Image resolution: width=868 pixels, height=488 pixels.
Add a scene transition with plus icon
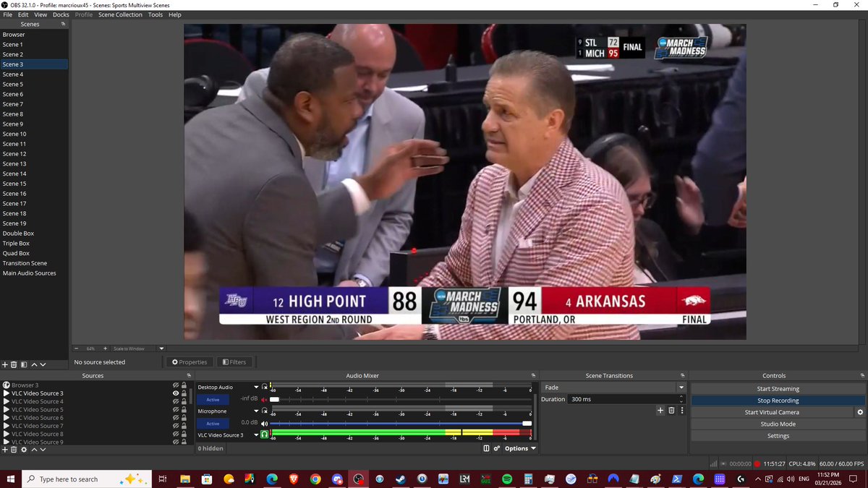660,411
